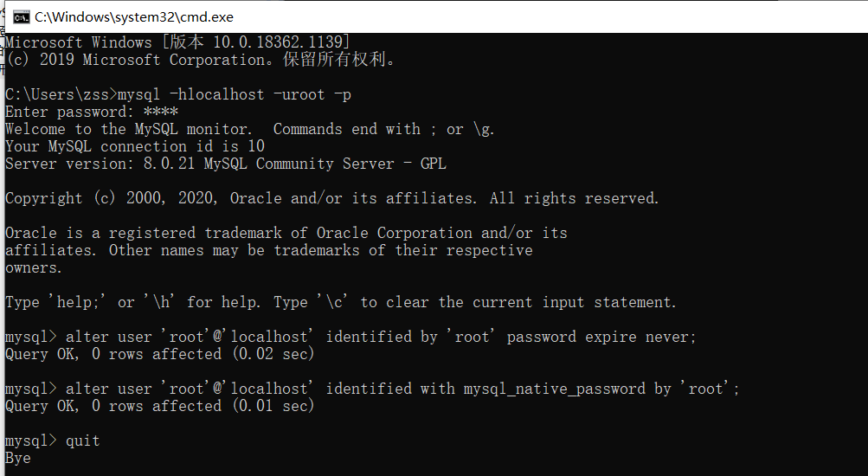This screenshot has height=476, width=868.
Task: Click the Type 'help;' or '\h' line
Action: pos(340,302)
